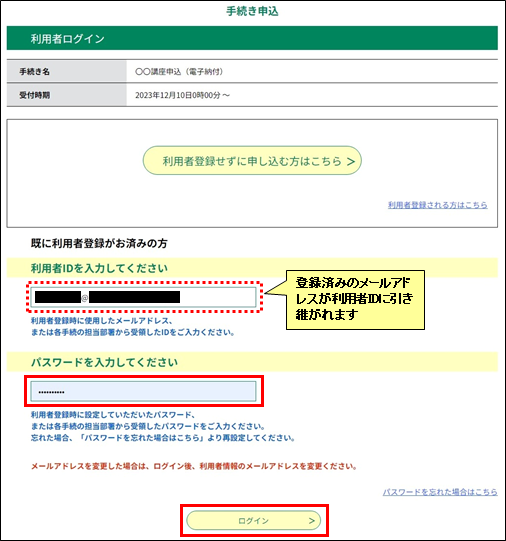Viewport: 506px width, 541px height.
Task: Click the 既に利用者登録がお済みの方 heading
Action: tap(99, 243)
